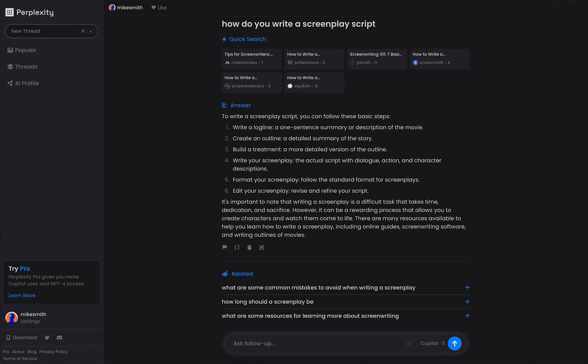Image resolution: width=588 pixels, height=364 pixels.
Task: Click the thread title heading text
Action: click(x=299, y=24)
